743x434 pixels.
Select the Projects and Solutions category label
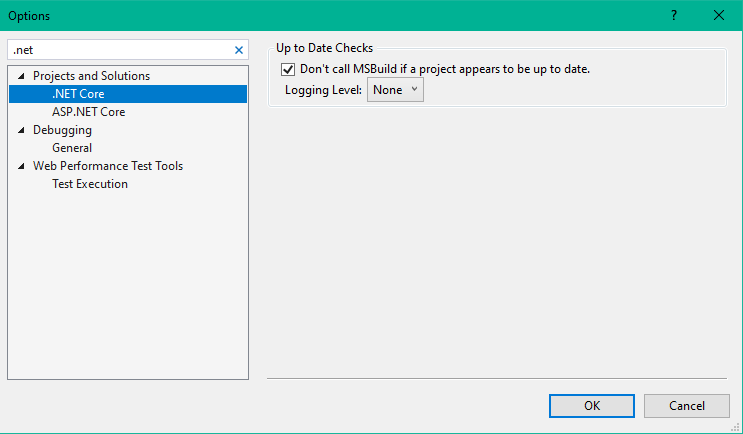(x=91, y=76)
